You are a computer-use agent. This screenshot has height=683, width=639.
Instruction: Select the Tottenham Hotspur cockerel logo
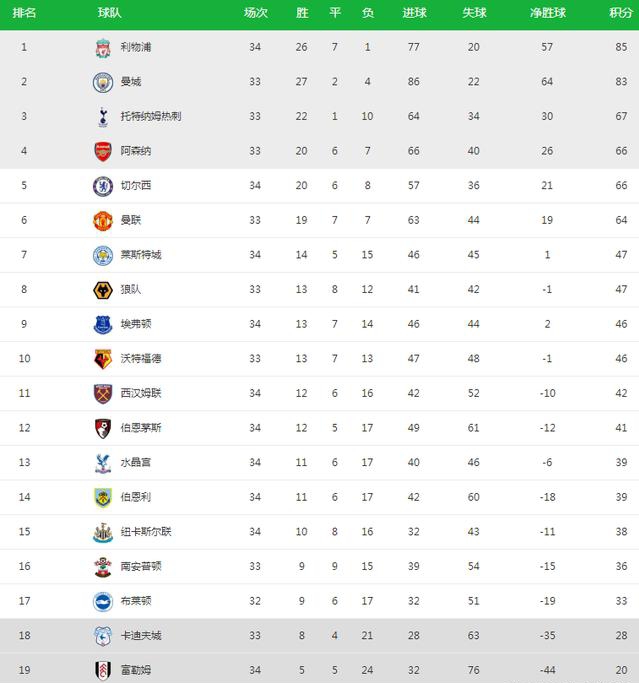coord(103,117)
